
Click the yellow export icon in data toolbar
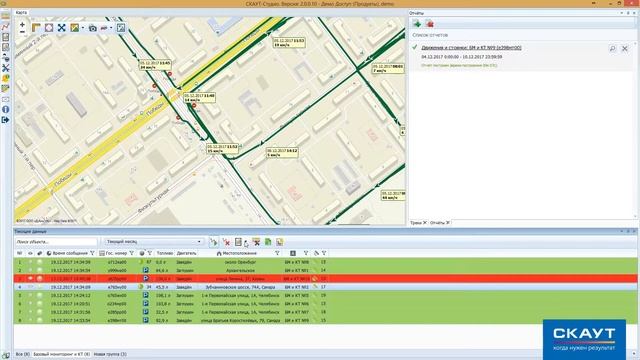(280, 242)
